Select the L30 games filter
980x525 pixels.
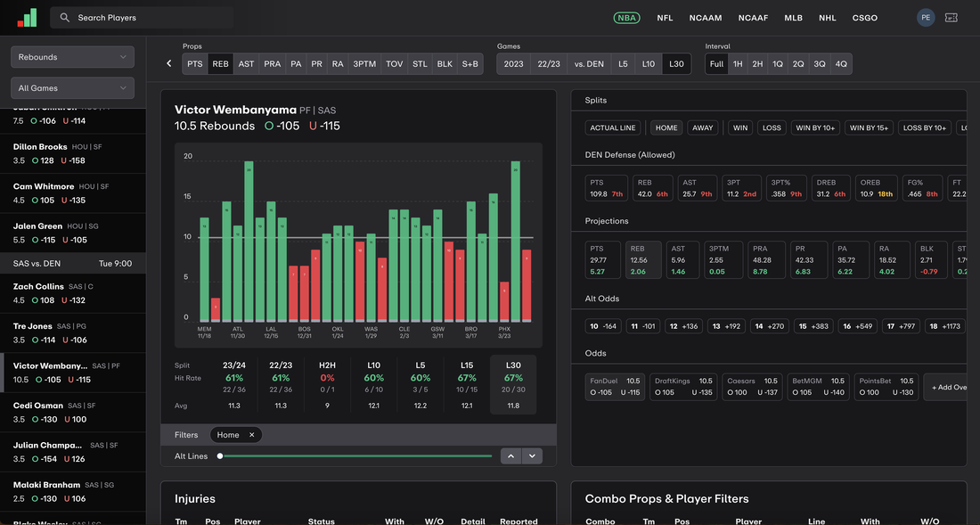coord(676,64)
